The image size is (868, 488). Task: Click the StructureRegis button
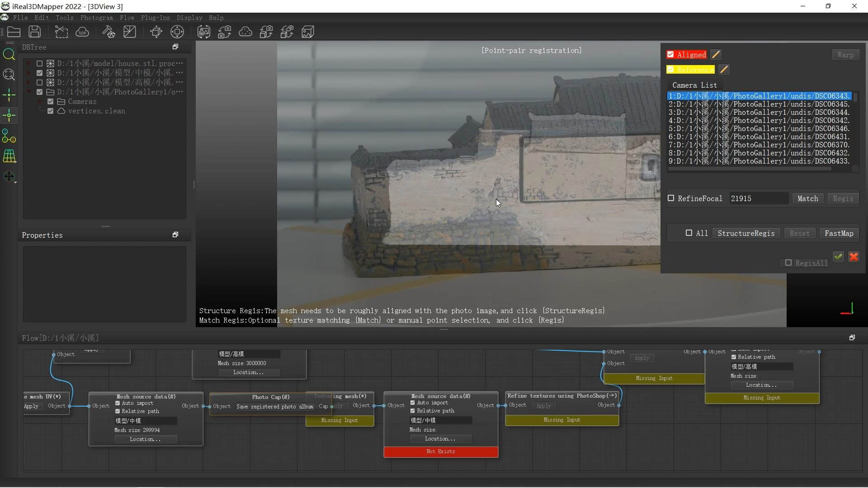pos(746,233)
